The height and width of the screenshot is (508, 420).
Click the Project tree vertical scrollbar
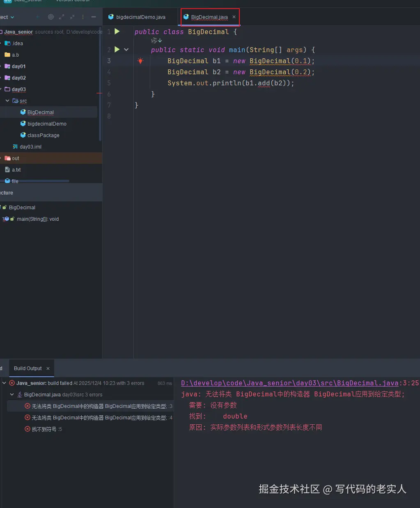pyautogui.click(x=100, y=84)
